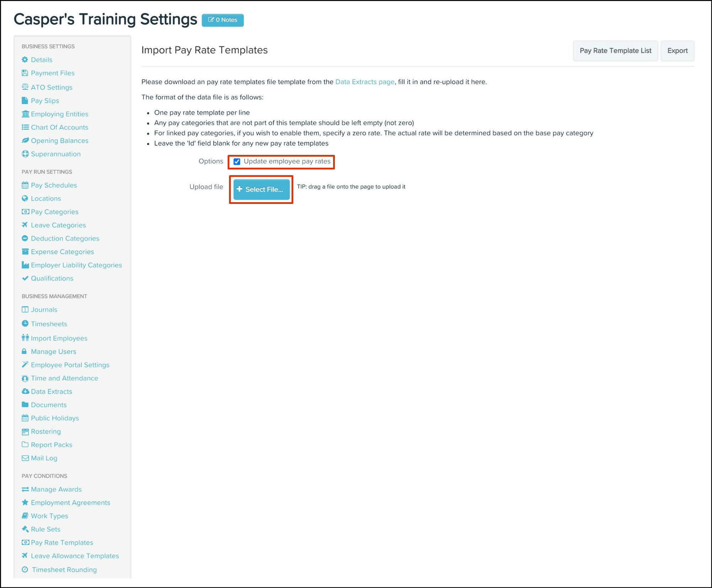Click the gavel icon beside Rule Sets

coord(25,529)
